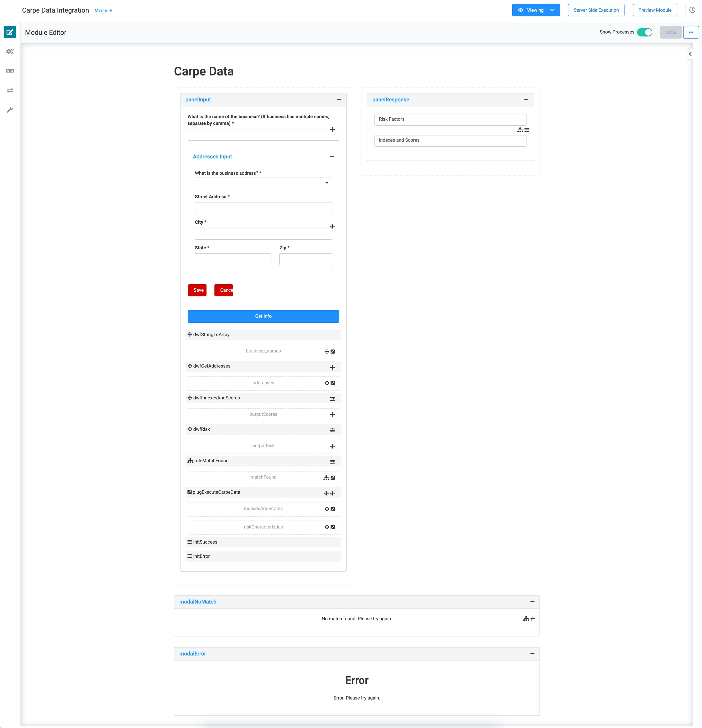Toggle the Show Processes switch
The image size is (702, 728).
click(x=644, y=32)
